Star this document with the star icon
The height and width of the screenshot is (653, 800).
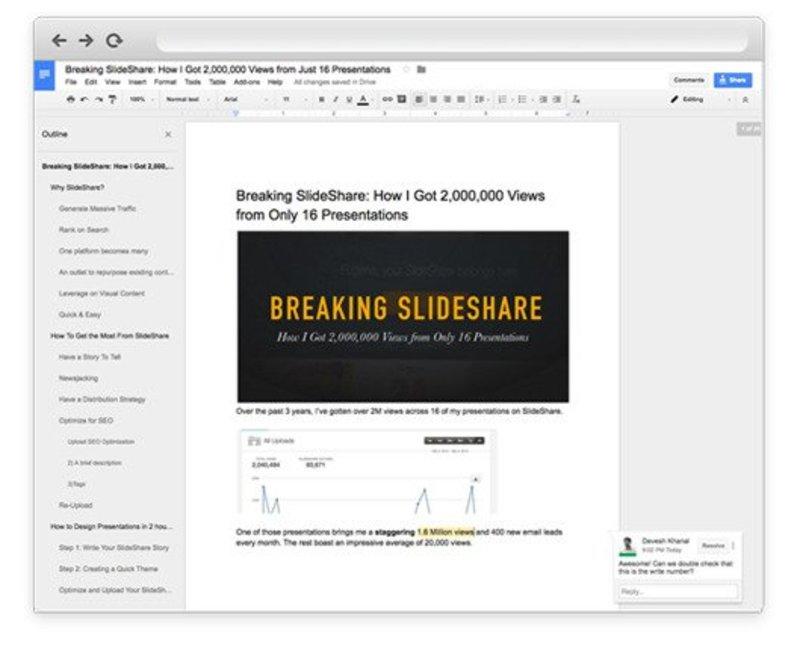click(x=406, y=70)
